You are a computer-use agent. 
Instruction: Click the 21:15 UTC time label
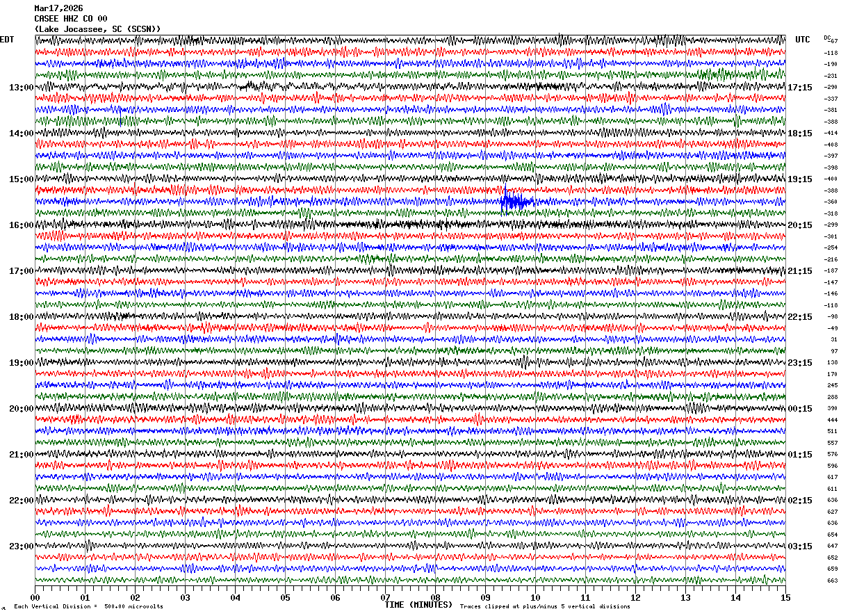(800, 271)
